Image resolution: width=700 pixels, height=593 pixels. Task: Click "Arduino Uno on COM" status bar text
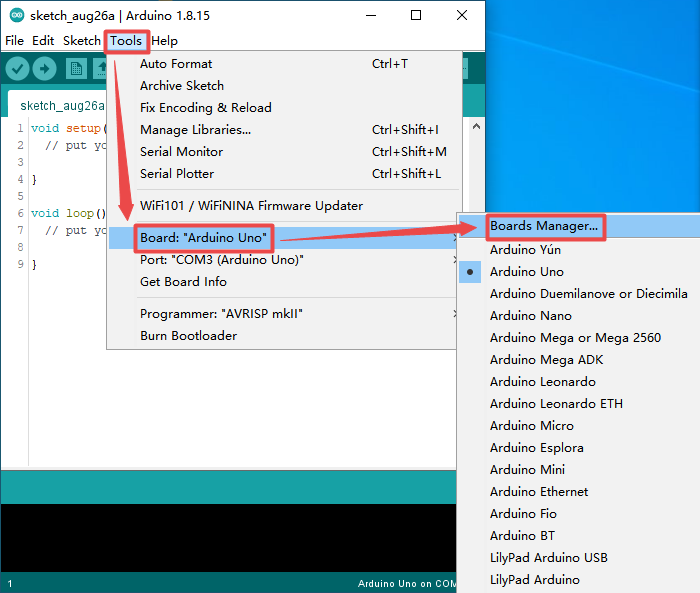[407, 584]
